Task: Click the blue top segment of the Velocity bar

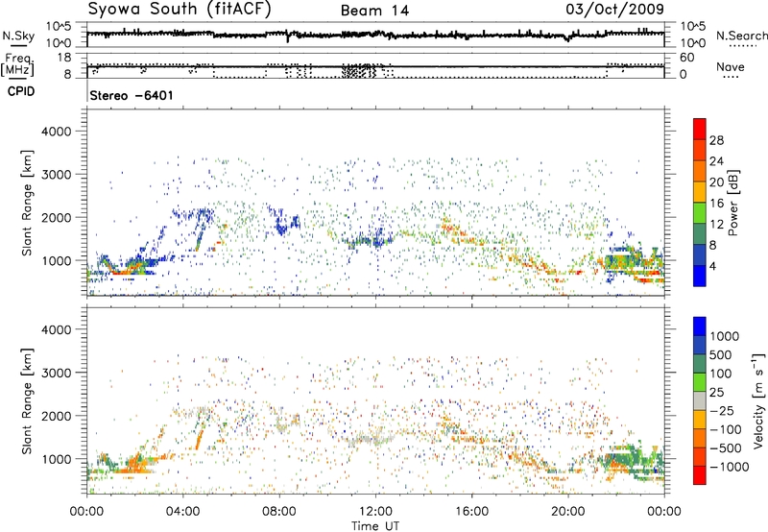Action: click(700, 326)
